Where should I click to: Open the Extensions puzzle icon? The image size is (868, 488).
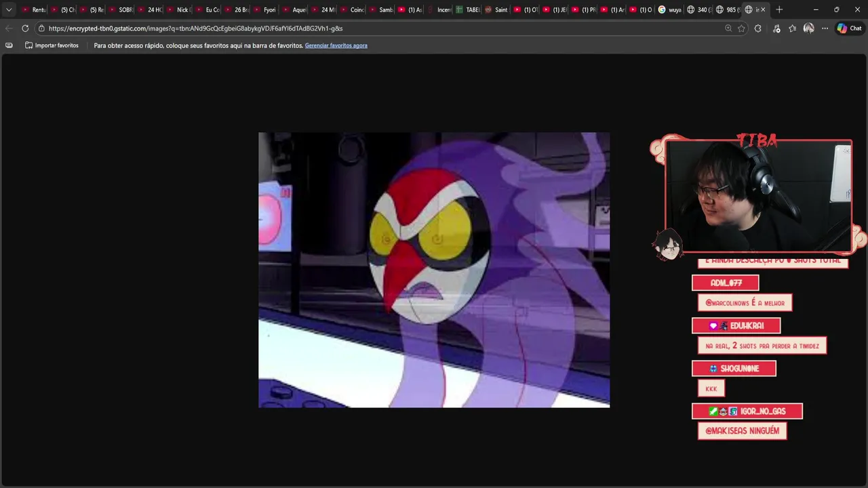coord(758,28)
